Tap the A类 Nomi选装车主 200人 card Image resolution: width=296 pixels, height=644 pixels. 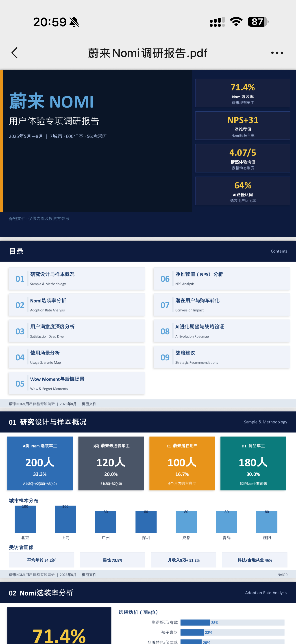click(40, 463)
